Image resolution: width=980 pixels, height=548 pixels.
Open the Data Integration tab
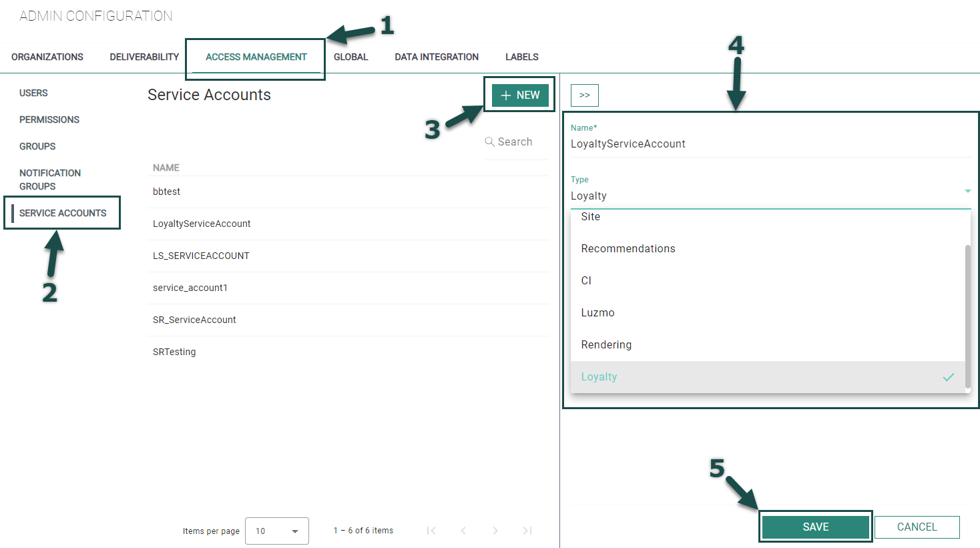coord(436,57)
